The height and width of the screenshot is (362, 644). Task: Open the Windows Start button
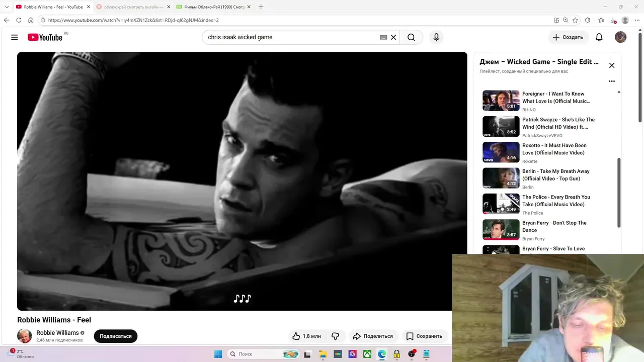(x=218, y=354)
